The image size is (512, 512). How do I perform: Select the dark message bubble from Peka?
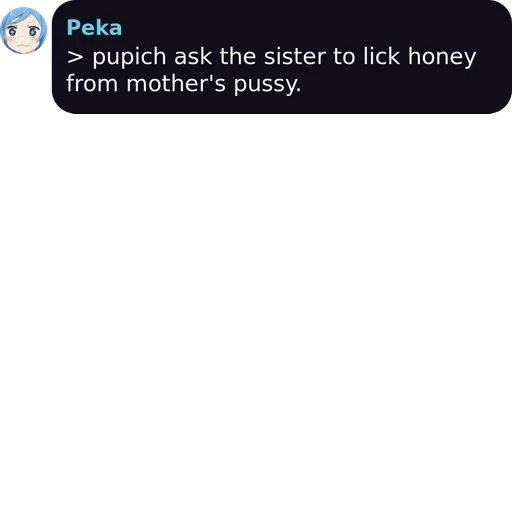click(x=282, y=57)
